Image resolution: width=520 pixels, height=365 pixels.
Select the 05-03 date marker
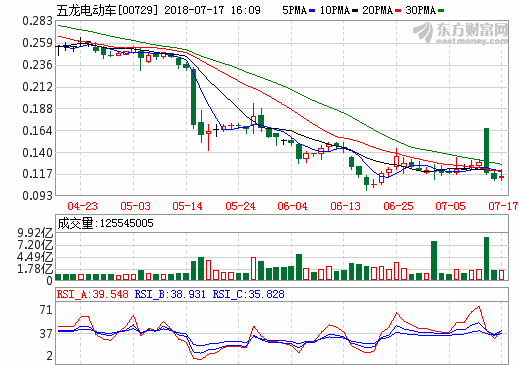click(x=135, y=206)
